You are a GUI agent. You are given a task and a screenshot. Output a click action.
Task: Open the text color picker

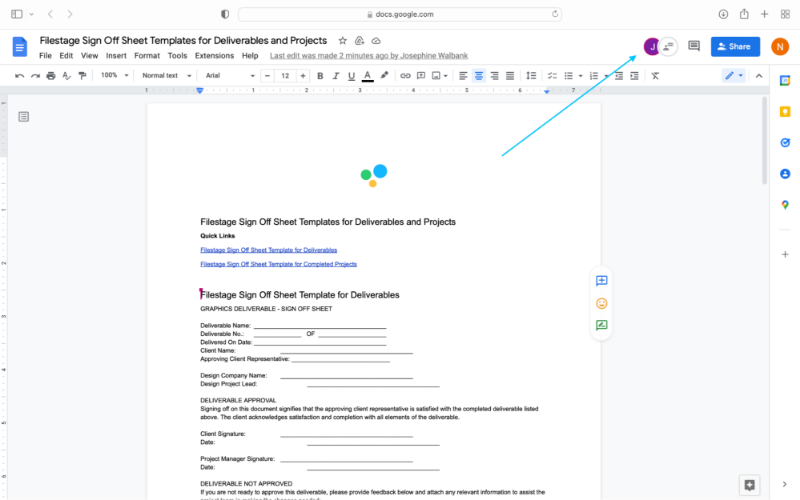(x=367, y=76)
